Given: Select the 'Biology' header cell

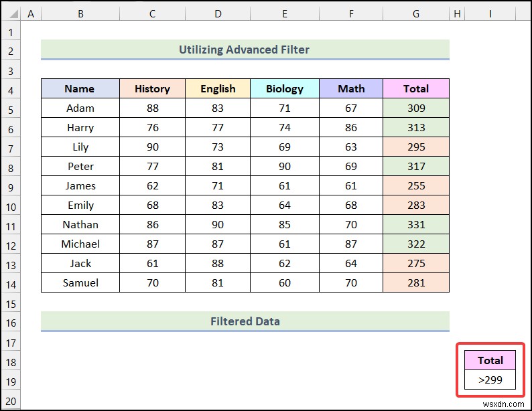Looking at the screenshot, I should pyautogui.click(x=285, y=89).
